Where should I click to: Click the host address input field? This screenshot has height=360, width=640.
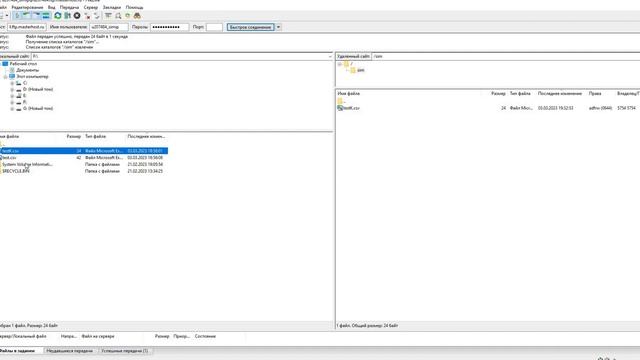[x=27, y=27]
